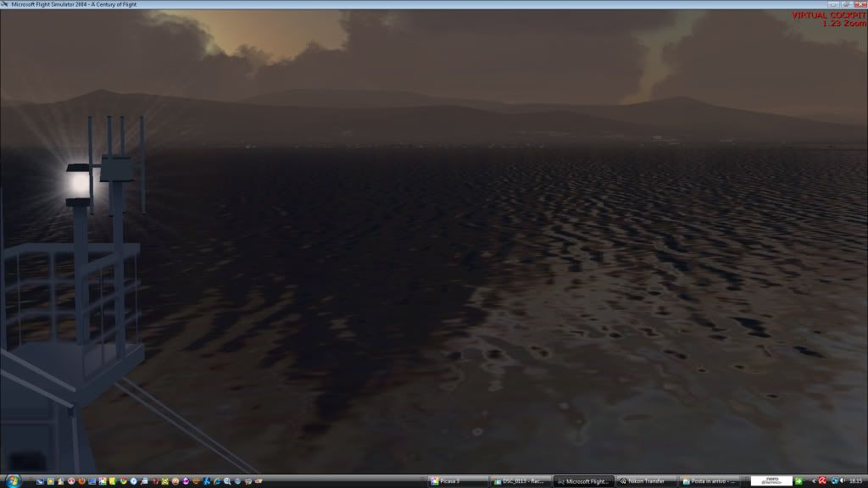Open the volume speaker tray icon

(x=842, y=481)
